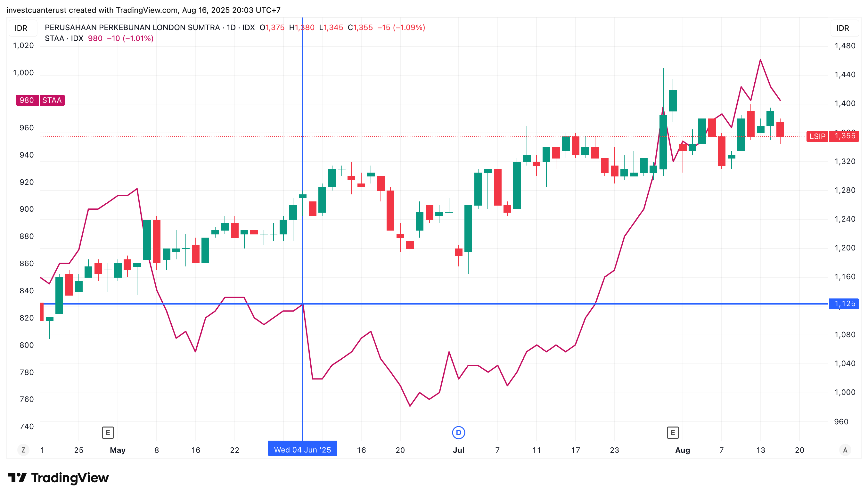The width and height of the screenshot is (868, 497).
Task: Click the blue 1,125 crosshair price label
Action: [843, 304]
